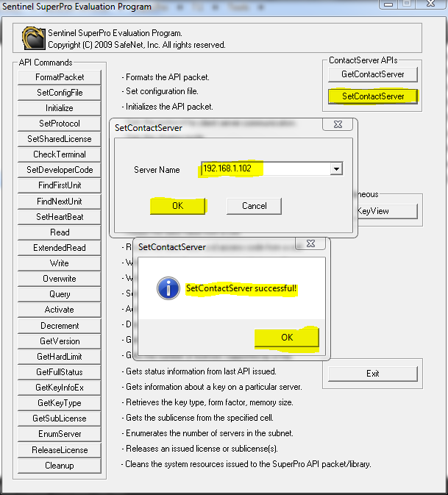Click 'SetContactServer successful!' message text

(x=241, y=288)
